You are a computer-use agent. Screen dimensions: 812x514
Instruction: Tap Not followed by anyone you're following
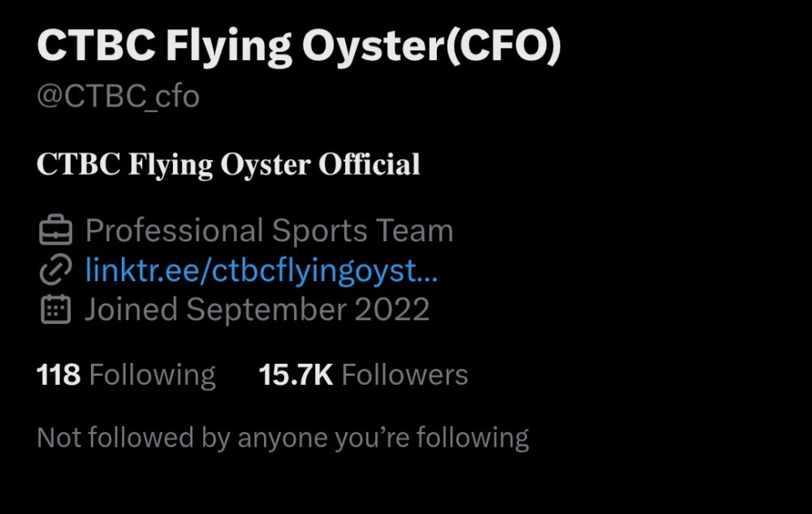(283, 438)
